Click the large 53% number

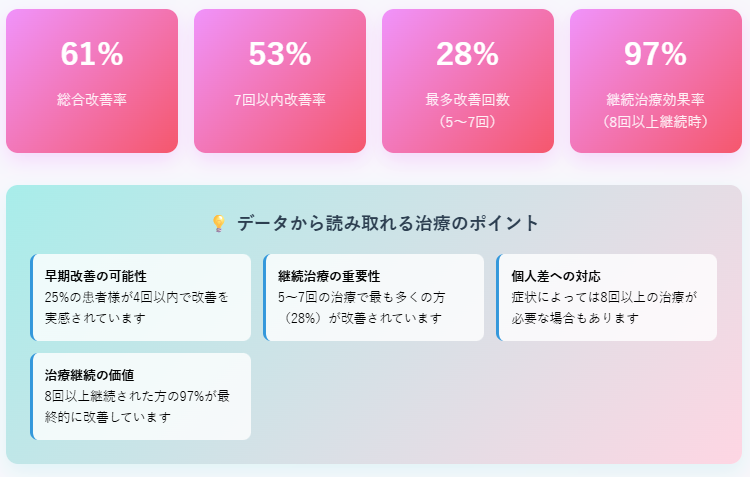pyautogui.click(x=280, y=54)
